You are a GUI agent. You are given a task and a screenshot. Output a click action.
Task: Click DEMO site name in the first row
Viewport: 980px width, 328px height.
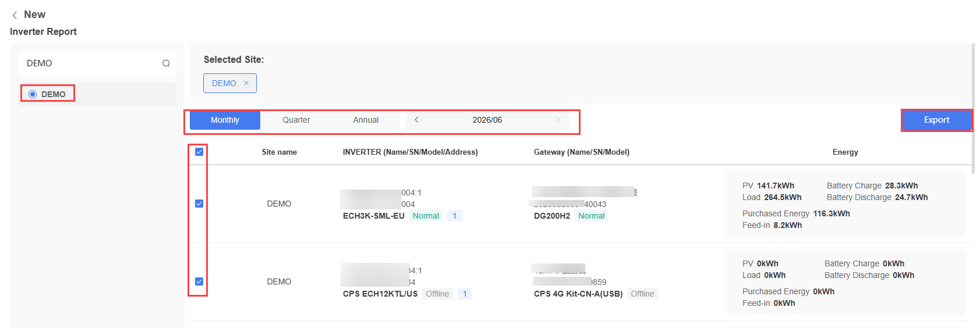(279, 204)
